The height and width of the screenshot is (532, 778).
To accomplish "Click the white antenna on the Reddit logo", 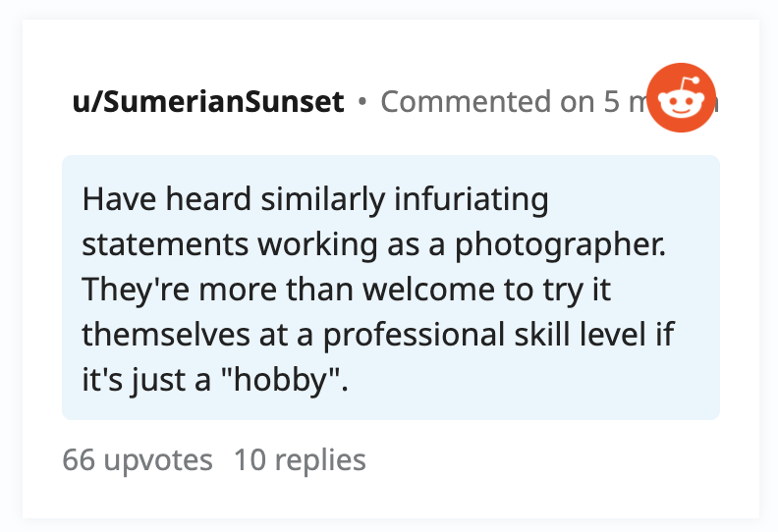I will tap(690, 82).
